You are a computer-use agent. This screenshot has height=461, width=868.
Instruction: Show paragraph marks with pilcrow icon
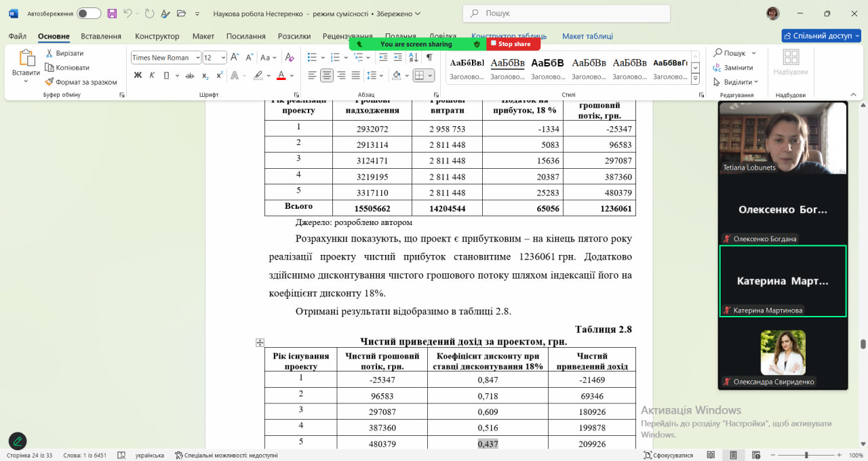click(x=429, y=58)
